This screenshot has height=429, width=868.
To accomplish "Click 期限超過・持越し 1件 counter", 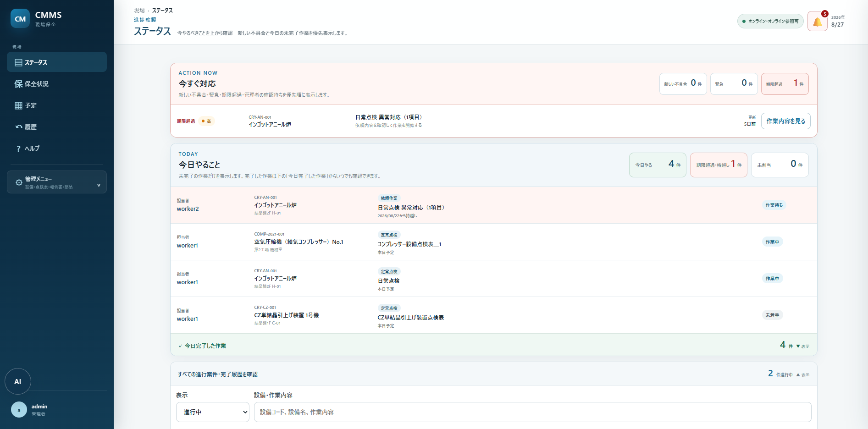I will click(x=719, y=165).
